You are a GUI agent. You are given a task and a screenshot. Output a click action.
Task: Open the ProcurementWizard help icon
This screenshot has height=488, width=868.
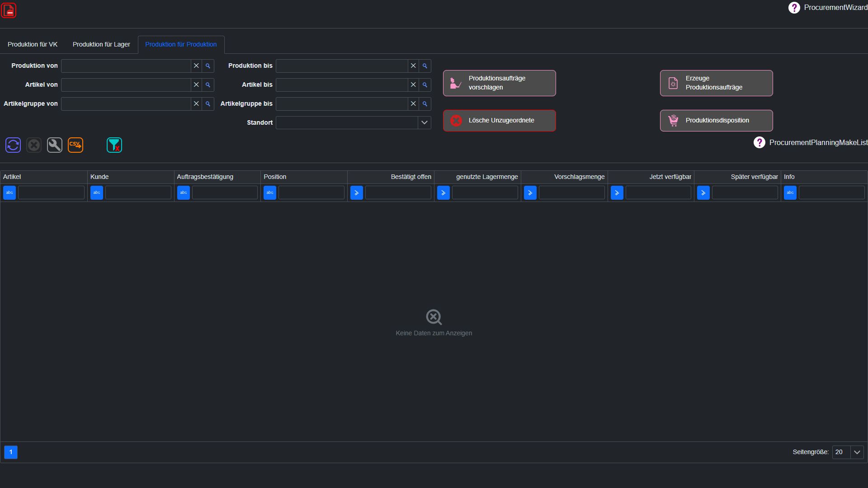coord(794,8)
